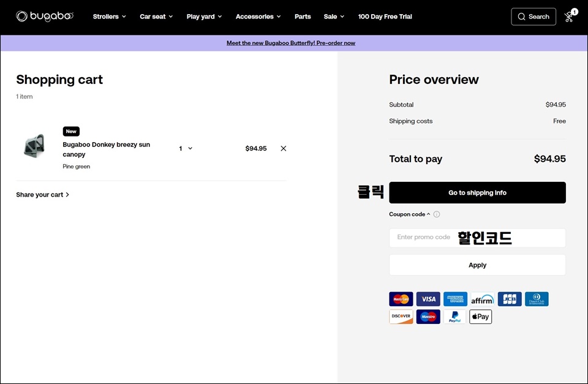
Task: Click the Shipping costs label
Action: click(410, 121)
